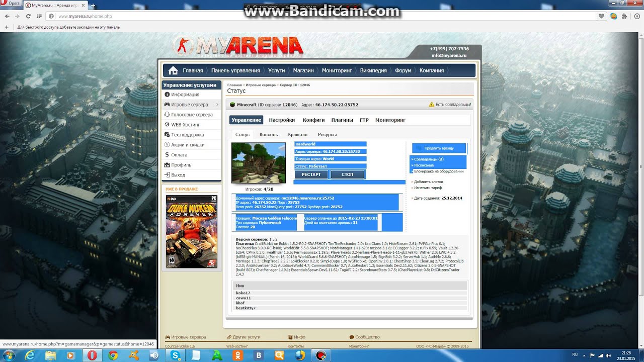Open Панель управления in navigation
Image resolution: width=644 pixels, height=362 pixels.
click(235, 70)
